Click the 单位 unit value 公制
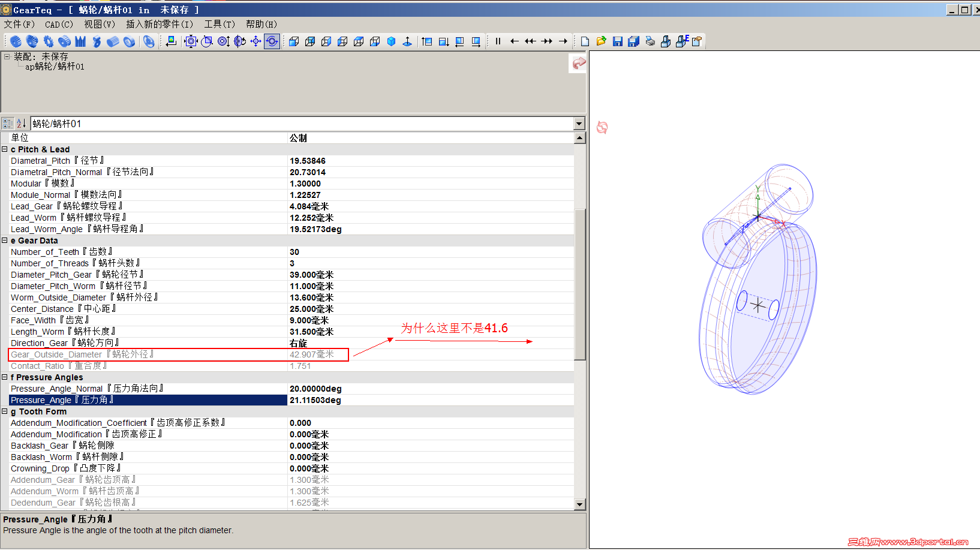980x550 pixels. pos(298,138)
